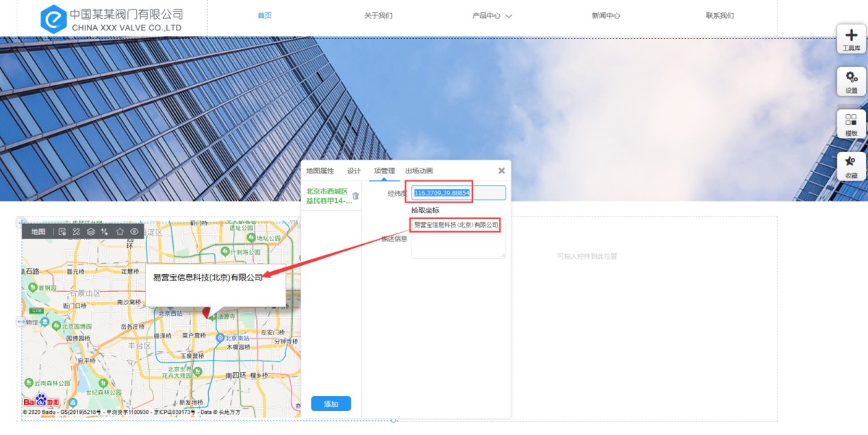
Task: Open the 工具库 toolbox panel
Action: pyautogui.click(x=851, y=39)
